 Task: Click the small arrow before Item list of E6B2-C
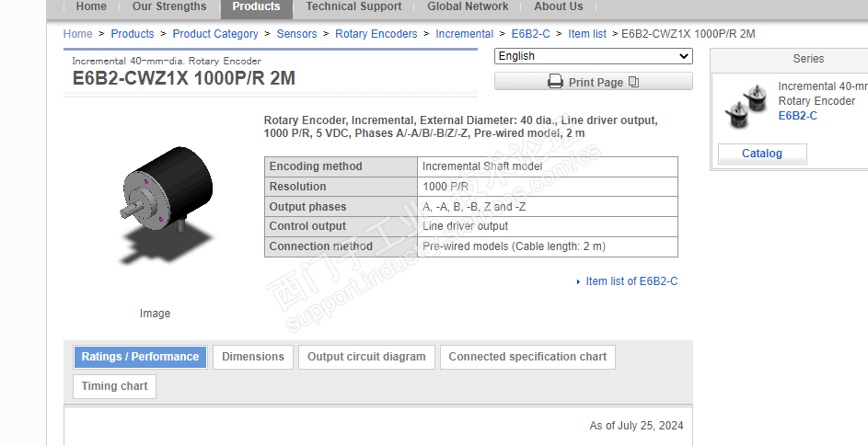pyautogui.click(x=578, y=281)
